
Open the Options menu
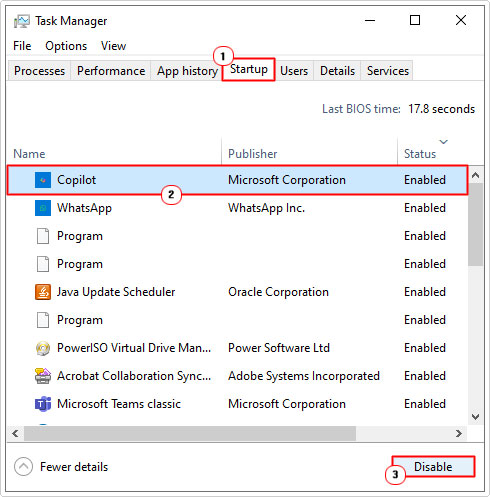(66, 46)
